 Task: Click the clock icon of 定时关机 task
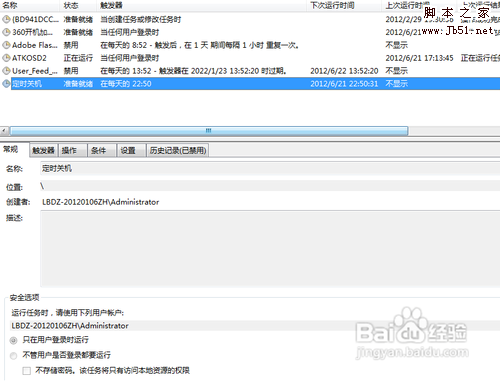[x=6, y=84]
